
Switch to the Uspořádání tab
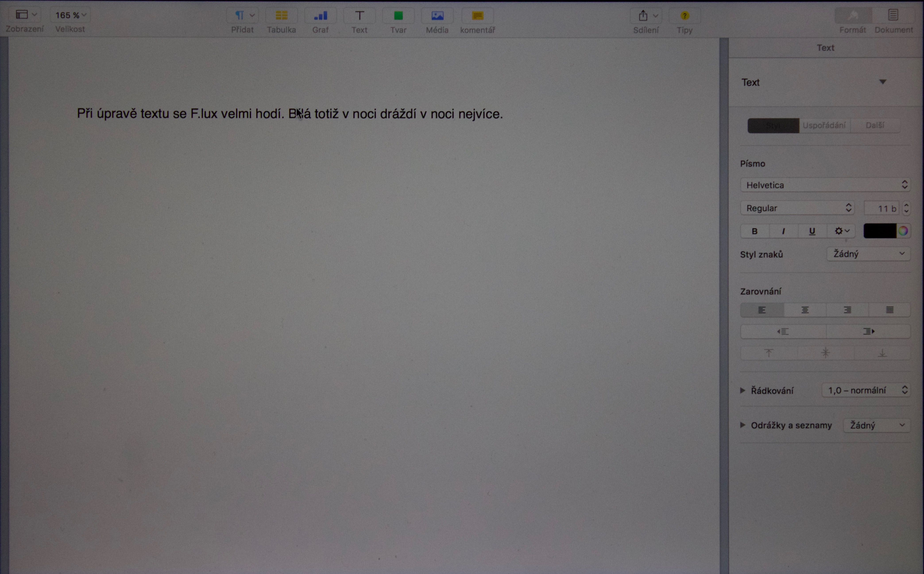tap(824, 126)
